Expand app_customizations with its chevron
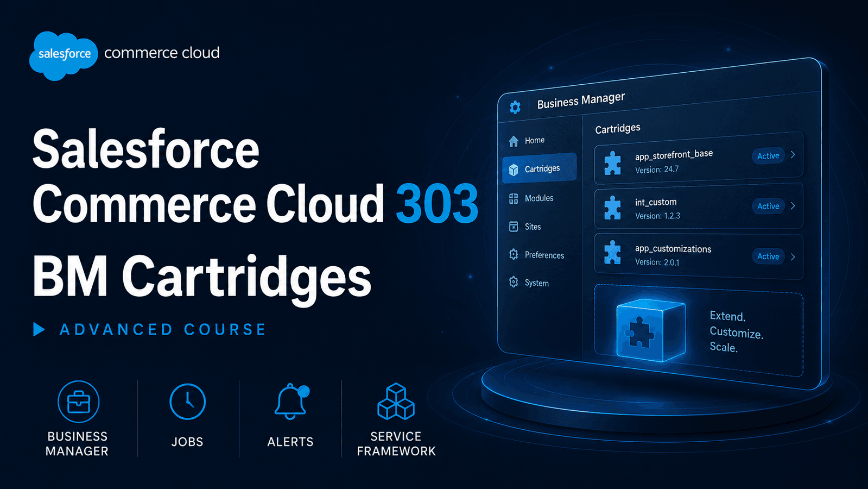Viewport: 868px width, 489px height. [x=793, y=257]
